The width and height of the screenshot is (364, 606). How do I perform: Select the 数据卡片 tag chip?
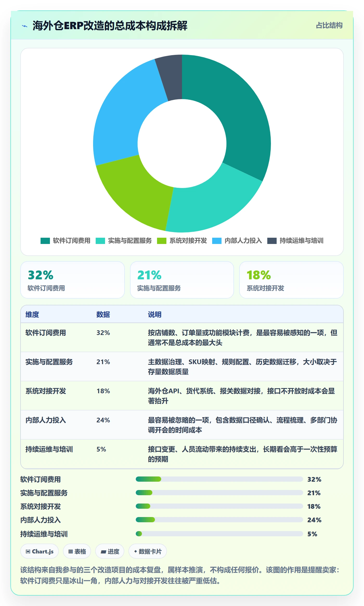(x=148, y=551)
